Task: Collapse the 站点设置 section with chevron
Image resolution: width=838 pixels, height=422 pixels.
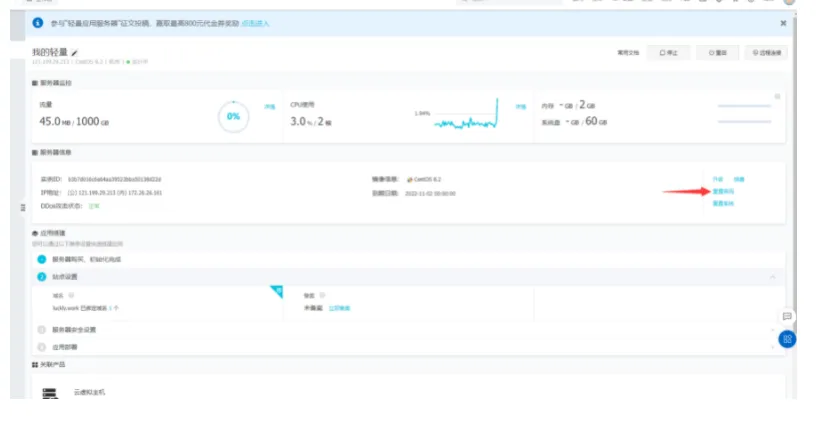Action: click(x=772, y=277)
